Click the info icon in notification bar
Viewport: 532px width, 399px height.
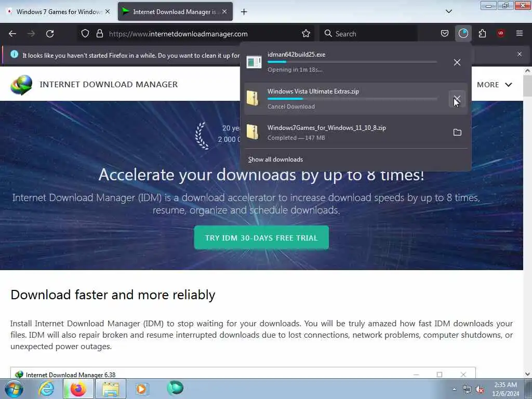pos(14,54)
